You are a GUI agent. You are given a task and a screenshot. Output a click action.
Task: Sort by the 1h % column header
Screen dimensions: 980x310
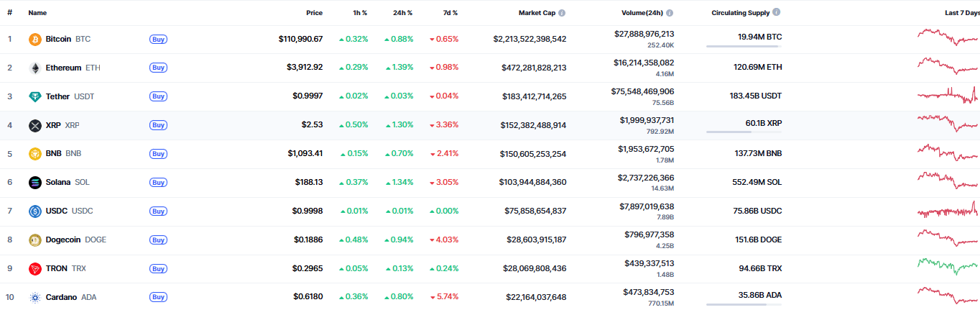(x=359, y=13)
